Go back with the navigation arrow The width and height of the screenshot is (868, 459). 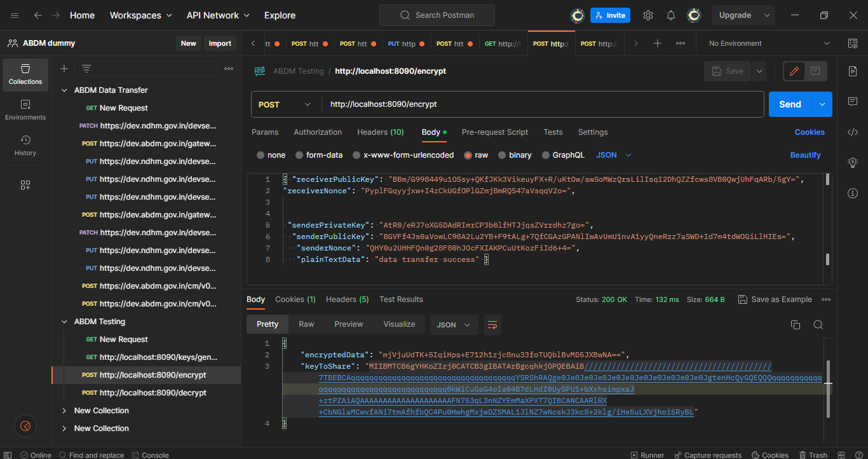click(38, 15)
